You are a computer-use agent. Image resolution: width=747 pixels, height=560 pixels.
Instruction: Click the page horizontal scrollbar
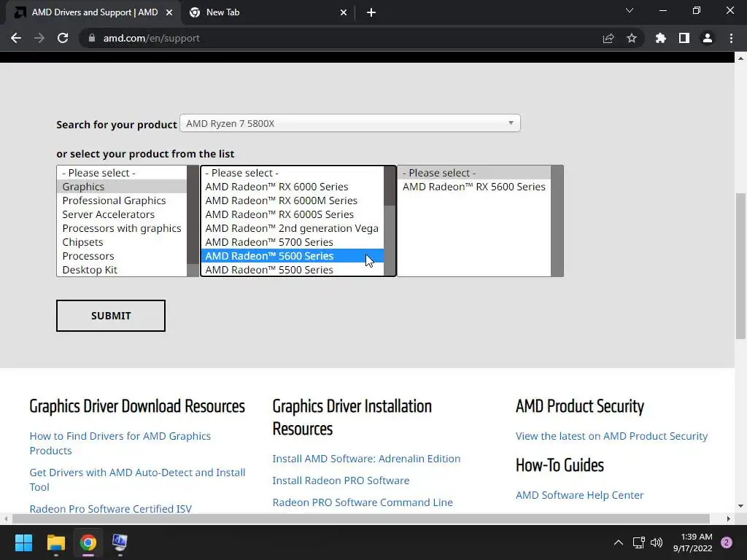point(360,518)
